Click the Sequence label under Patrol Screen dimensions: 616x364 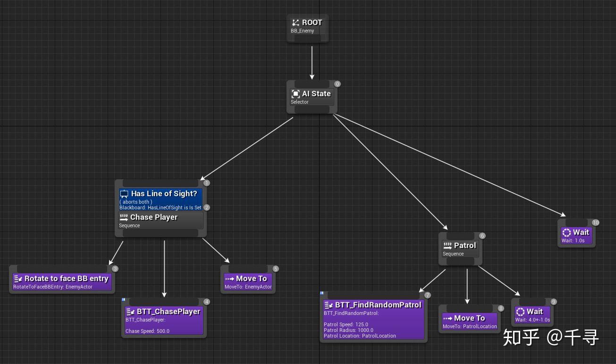click(453, 254)
